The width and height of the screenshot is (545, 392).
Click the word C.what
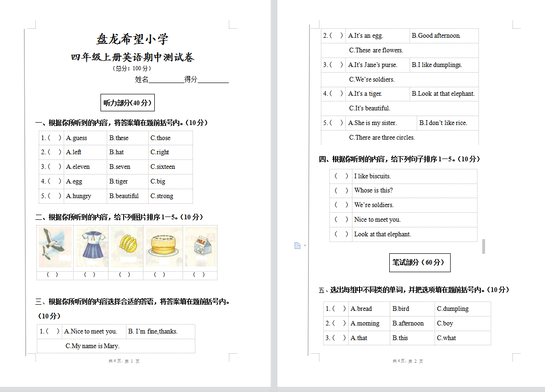tap(446, 338)
